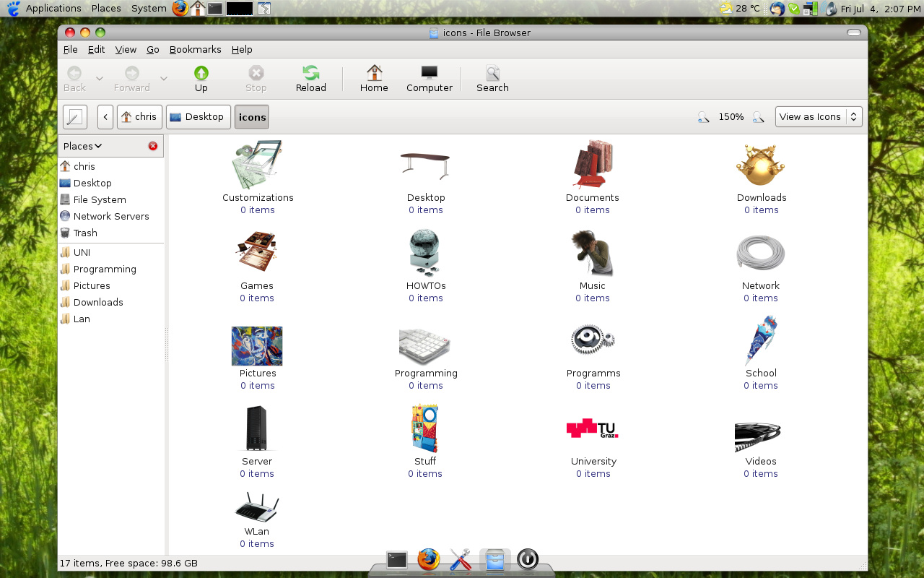Zoom out using the magnifier before 150%
The image size is (924, 578).
[x=703, y=117]
